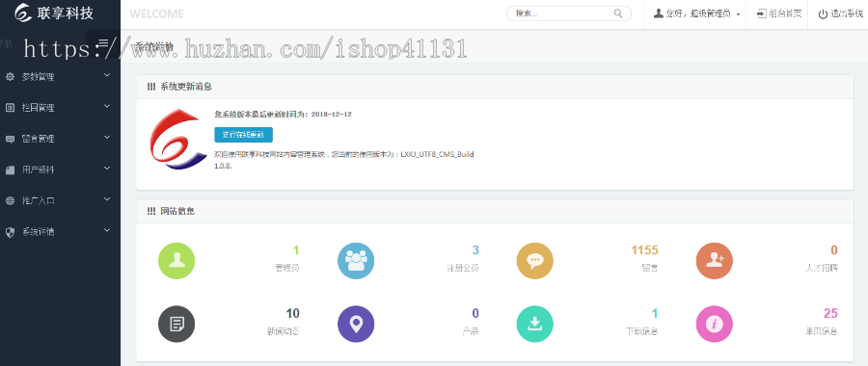868x366 pixels.
Task: Click the list icon next to 栏目管理
Action: point(10,108)
